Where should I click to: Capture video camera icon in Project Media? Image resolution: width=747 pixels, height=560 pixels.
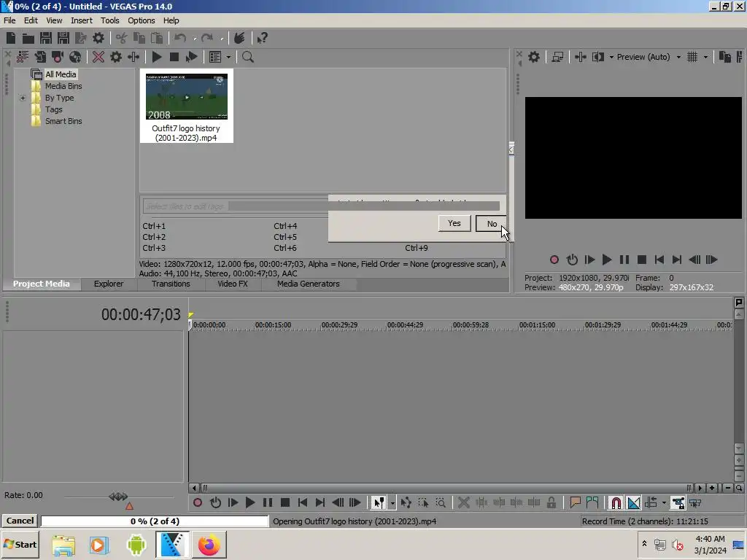coord(58,57)
